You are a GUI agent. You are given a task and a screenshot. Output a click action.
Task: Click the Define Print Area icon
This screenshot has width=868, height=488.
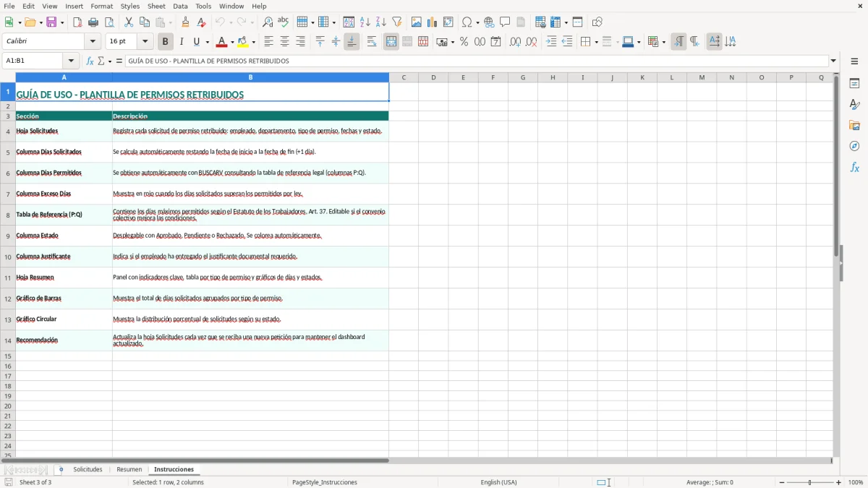pyautogui.click(x=540, y=22)
